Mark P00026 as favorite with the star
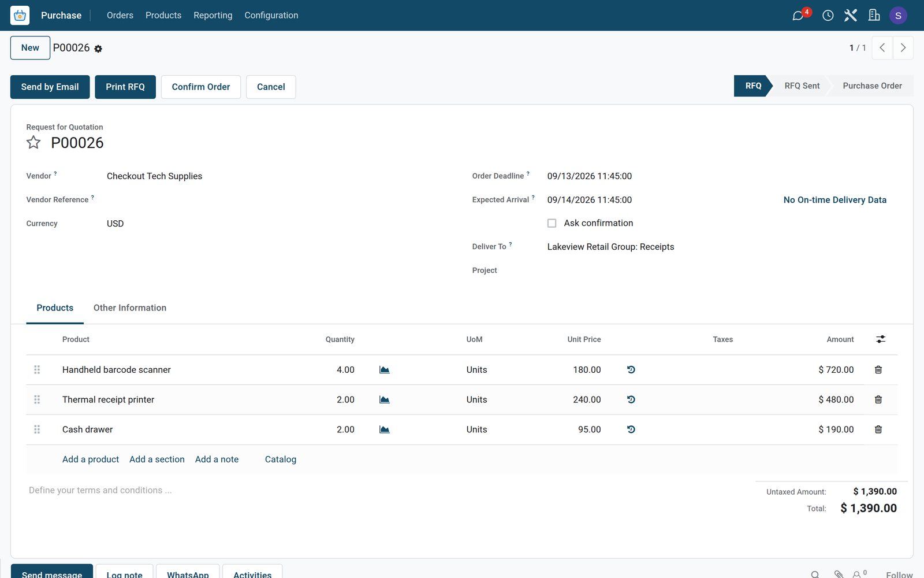This screenshot has height=578, width=924. [x=33, y=143]
